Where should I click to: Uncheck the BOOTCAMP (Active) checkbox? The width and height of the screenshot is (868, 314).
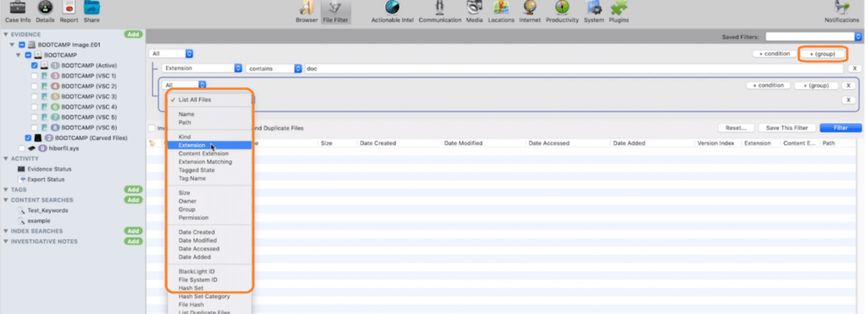click(x=35, y=65)
